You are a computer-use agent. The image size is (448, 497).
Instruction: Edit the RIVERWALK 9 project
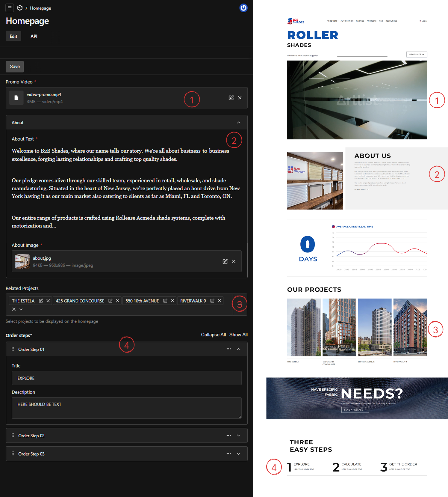(x=212, y=301)
